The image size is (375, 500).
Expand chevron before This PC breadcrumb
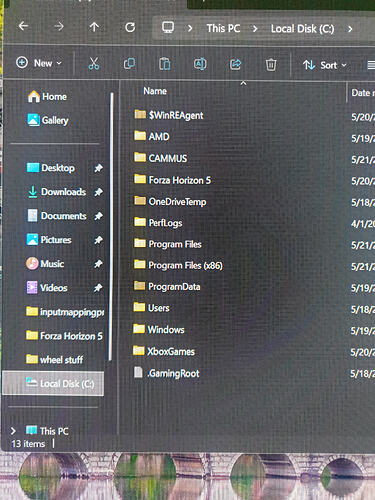(x=190, y=28)
